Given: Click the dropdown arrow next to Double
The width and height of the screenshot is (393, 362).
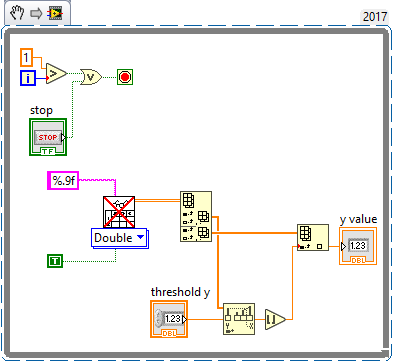Looking at the screenshot, I should point(140,237).
